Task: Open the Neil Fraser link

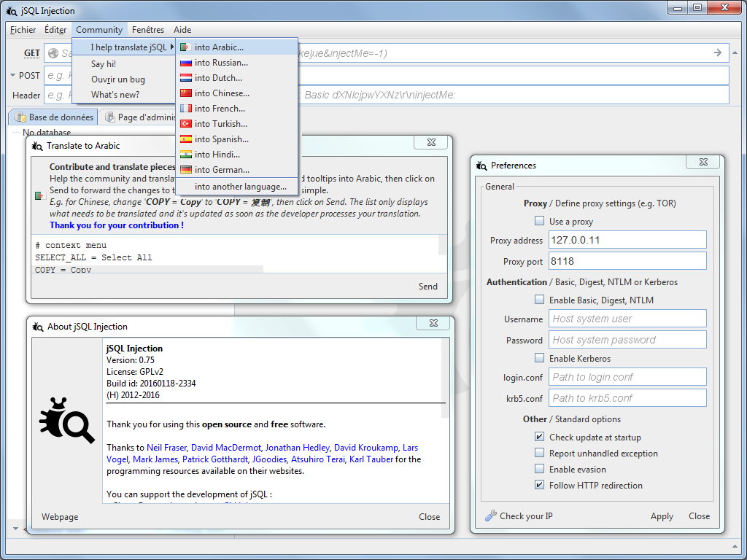Action: [x=166, y=448]
